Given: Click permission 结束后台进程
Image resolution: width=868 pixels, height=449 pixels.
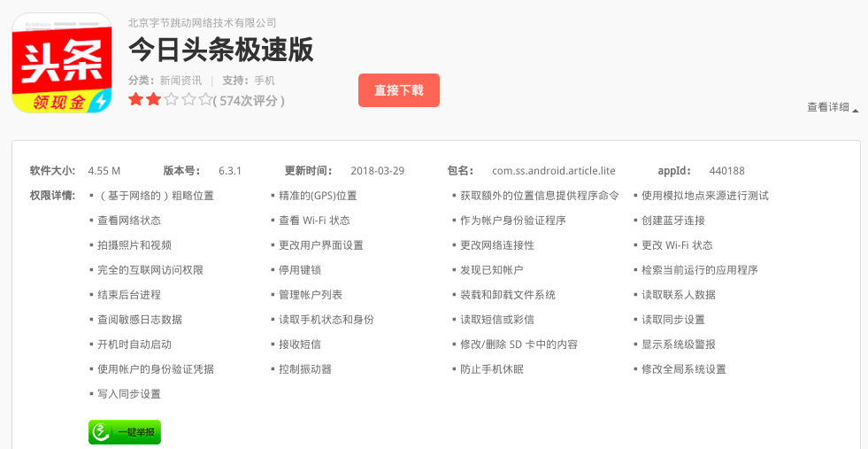Looking at the screenshot, I should click(129, 295).
